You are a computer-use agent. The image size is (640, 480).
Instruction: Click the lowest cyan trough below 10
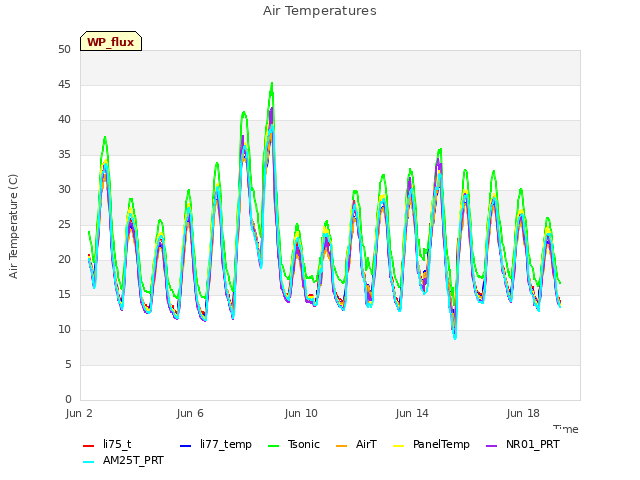455,338
